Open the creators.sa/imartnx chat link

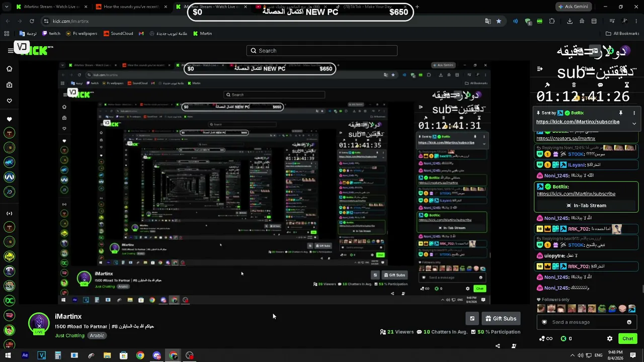(566, 139)
